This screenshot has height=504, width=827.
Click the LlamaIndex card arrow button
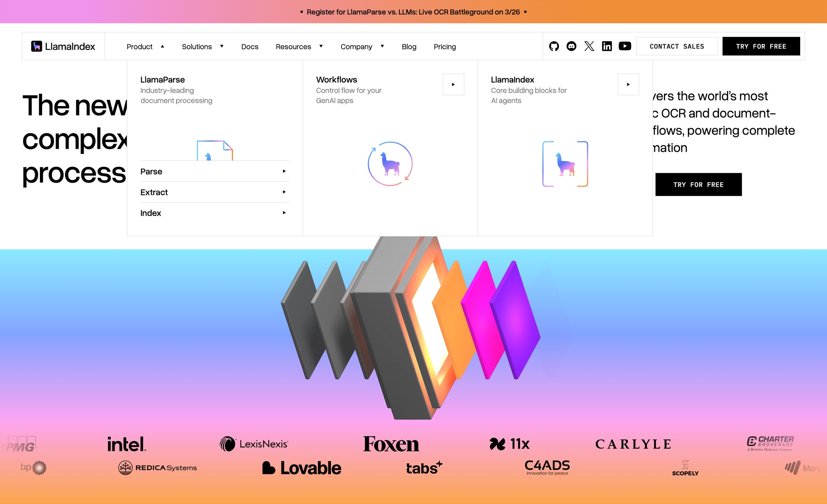628,84
